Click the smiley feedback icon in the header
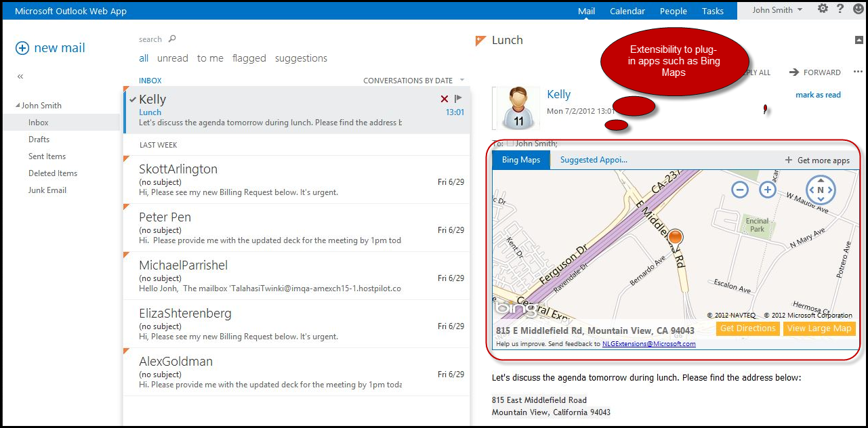Viewport: 868px width, 428px height. [858, 9]
